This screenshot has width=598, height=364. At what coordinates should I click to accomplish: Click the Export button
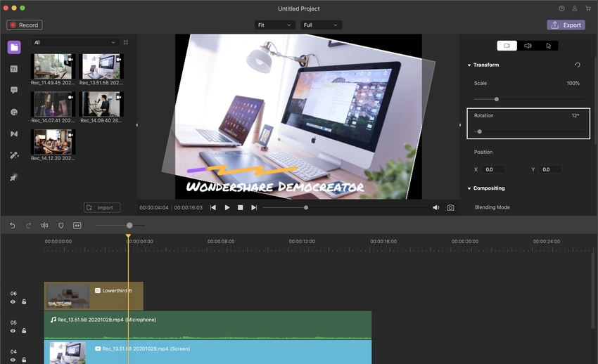(566, 25)
